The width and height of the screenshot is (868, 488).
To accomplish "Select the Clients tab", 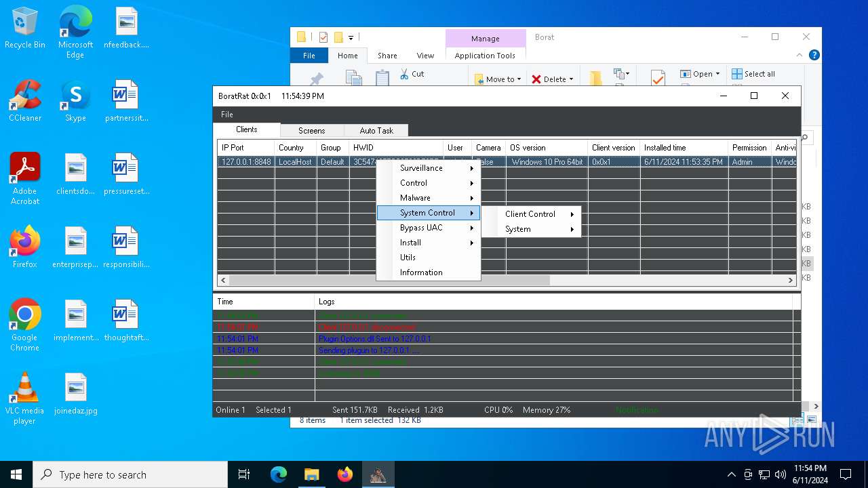I will click(x=247, y=129).
